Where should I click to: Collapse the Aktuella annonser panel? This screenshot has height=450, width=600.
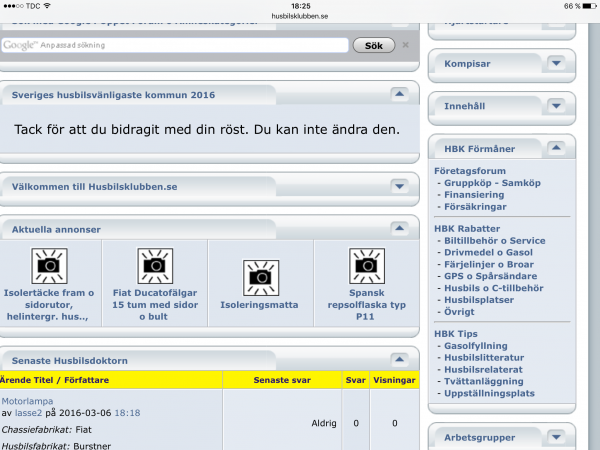pos(400,229)
